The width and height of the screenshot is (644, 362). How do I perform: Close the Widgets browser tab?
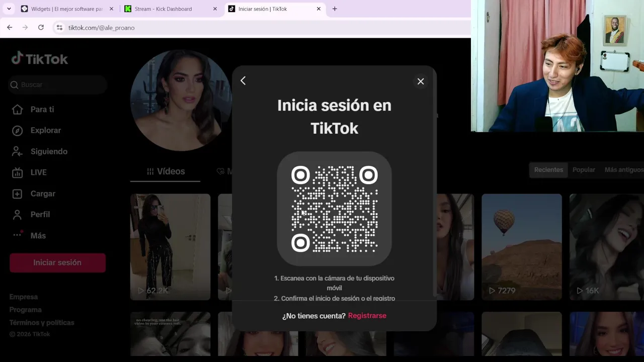point(111,9)
